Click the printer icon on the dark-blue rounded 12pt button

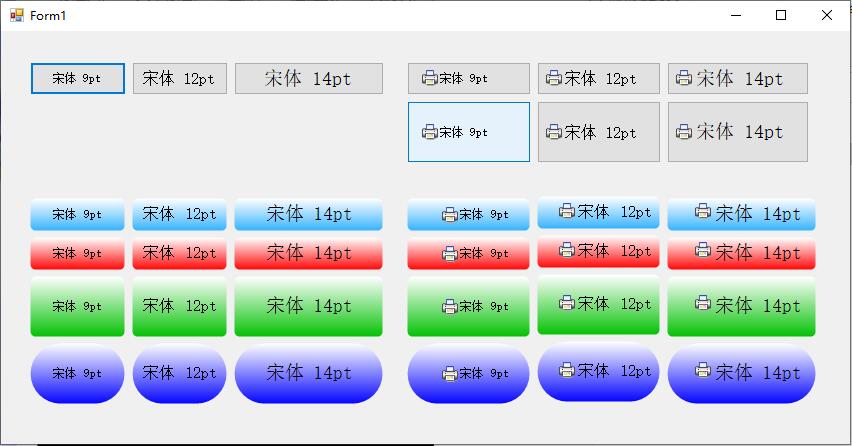point(566,370)
